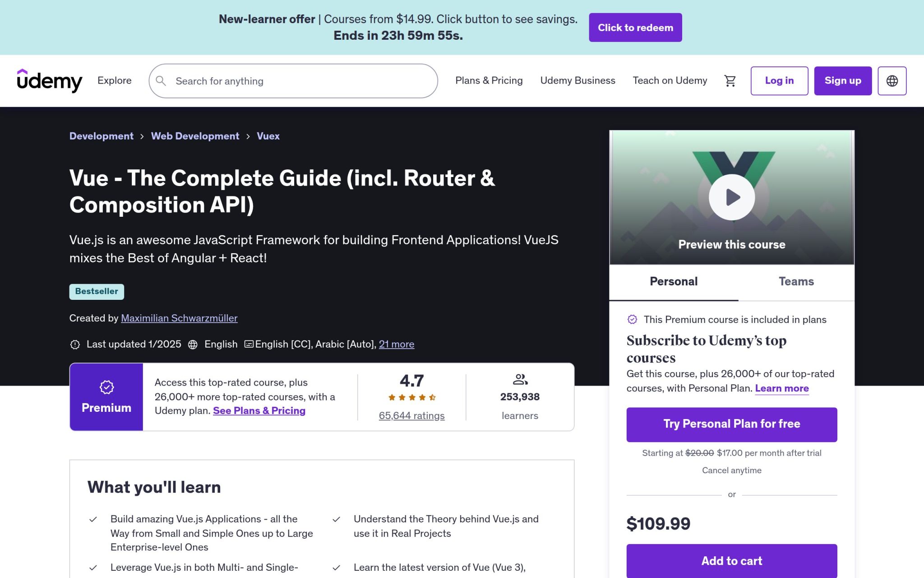Switch to the Teams tab

pos(796,282)
